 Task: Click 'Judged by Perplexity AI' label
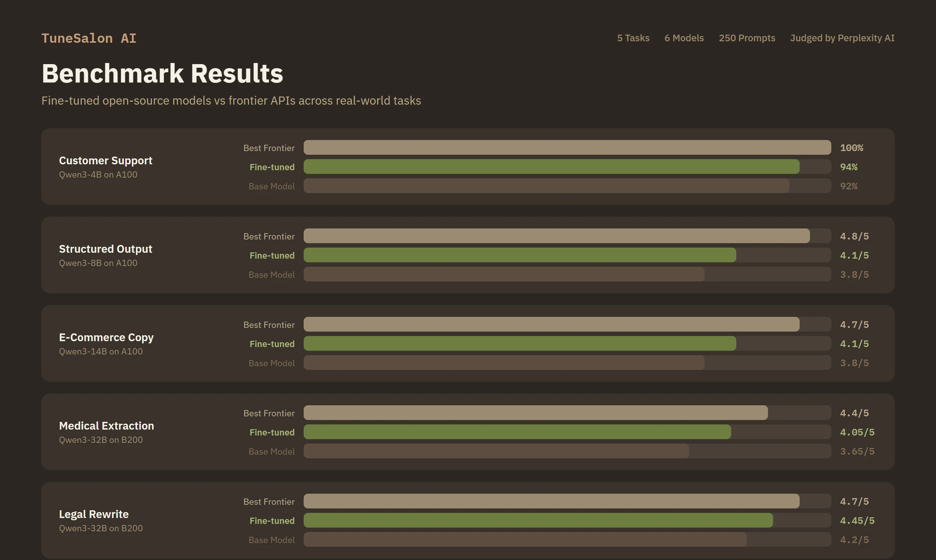(842, 38)
